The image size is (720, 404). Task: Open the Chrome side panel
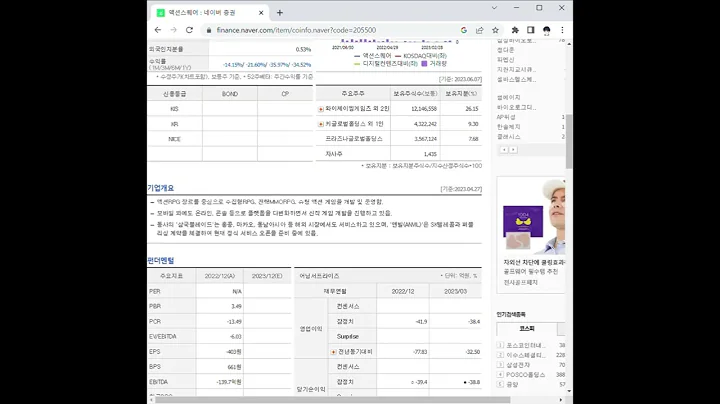[x=530, y=30]
